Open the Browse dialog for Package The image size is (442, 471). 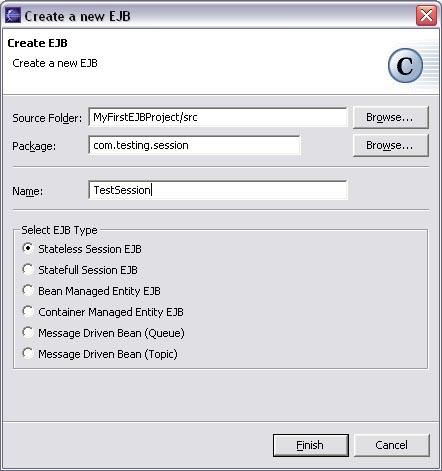click(390, 145)
